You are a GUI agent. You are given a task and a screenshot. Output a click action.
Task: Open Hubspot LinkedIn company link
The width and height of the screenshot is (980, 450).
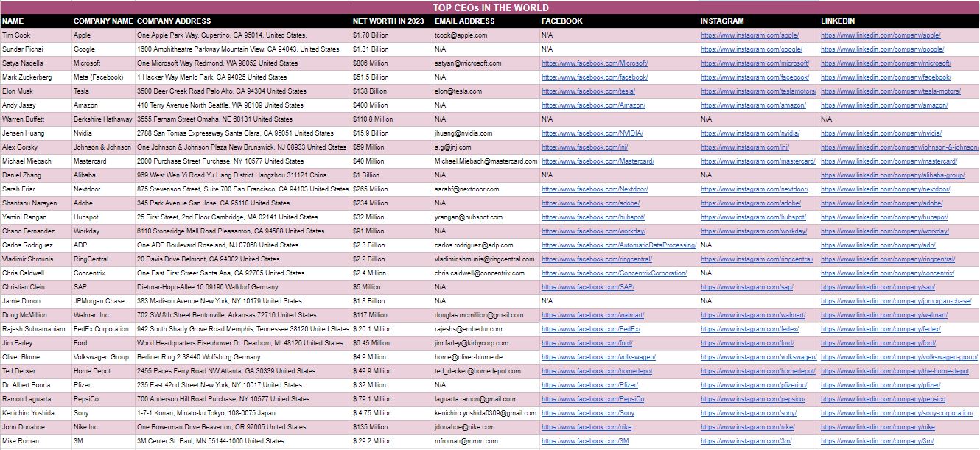pos(884,217)
